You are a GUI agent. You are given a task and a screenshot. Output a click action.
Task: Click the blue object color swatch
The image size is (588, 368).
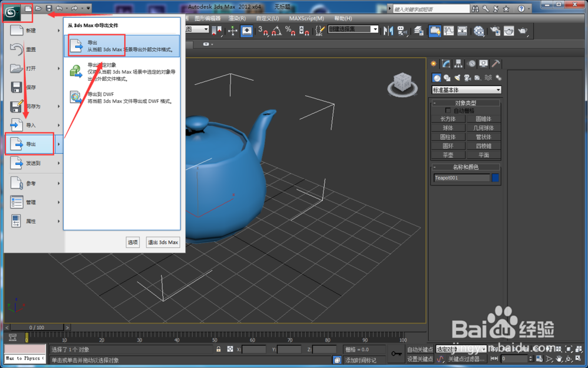coord(495,178)
